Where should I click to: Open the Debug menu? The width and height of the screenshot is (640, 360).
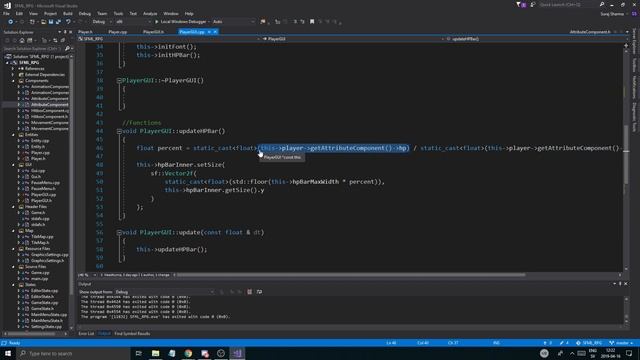point(84,13)
